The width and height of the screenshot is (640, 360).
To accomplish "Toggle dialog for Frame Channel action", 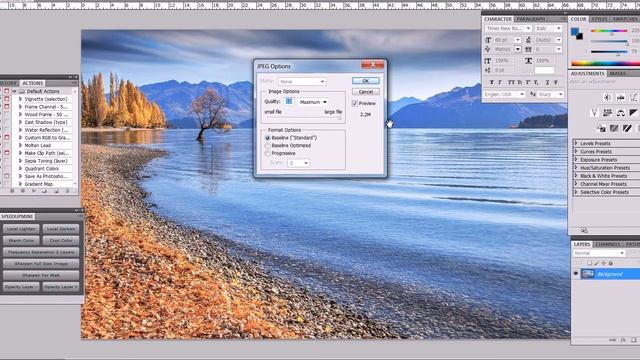I will pyautogui.click(x=7, y=107).
